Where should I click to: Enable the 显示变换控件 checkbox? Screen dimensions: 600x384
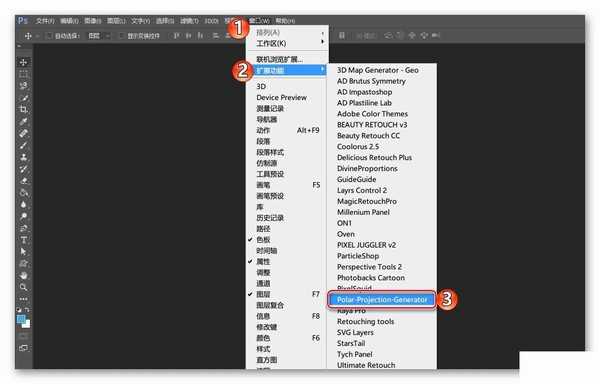[x=121, y=36]
